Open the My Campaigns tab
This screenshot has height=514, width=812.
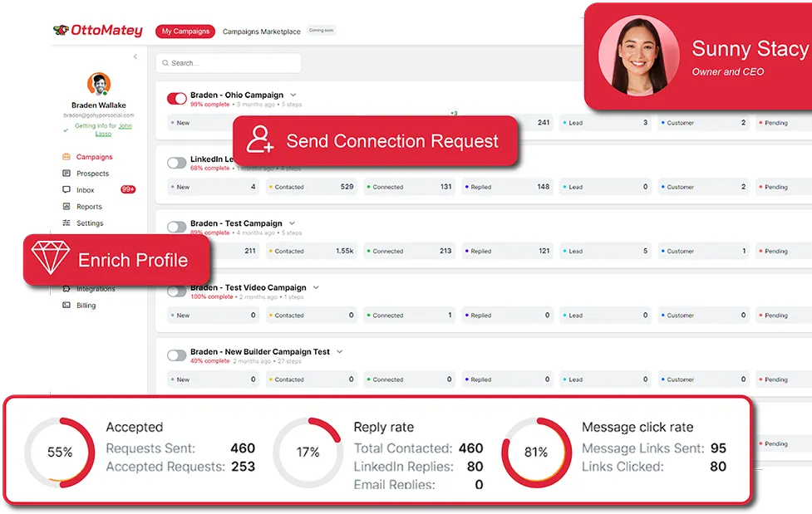185,32
